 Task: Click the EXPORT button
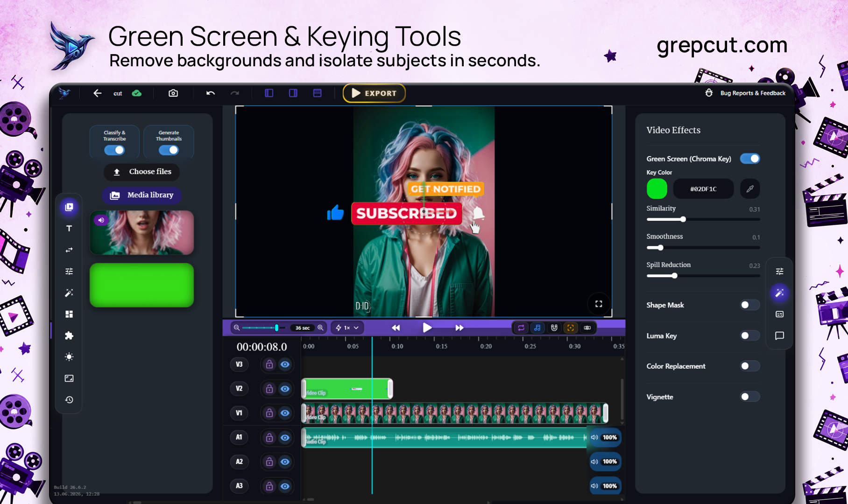[374, 93]
